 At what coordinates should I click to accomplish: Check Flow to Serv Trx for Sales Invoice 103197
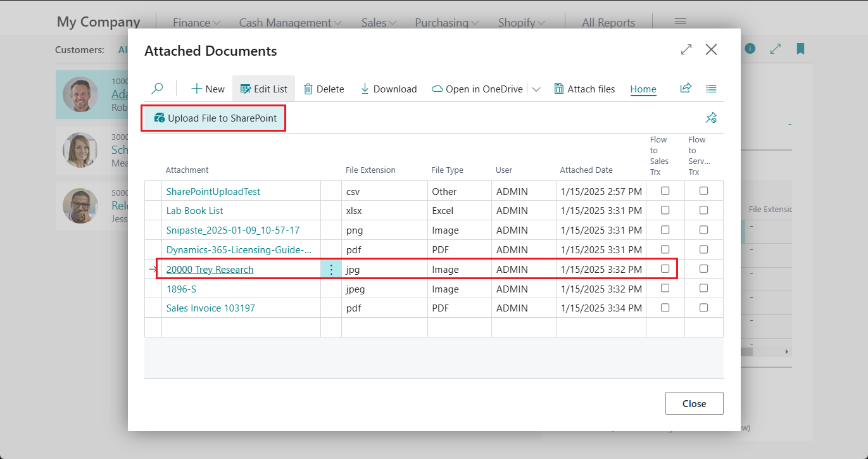tap(703, 308)
